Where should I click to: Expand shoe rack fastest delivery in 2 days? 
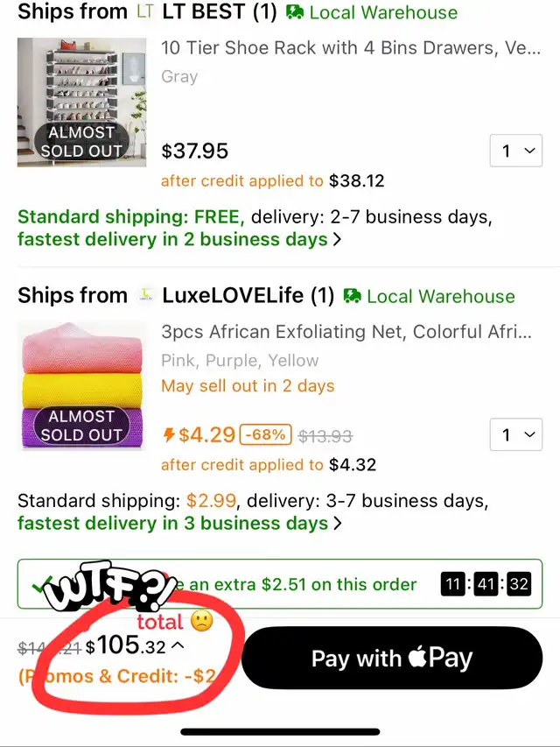179,239
